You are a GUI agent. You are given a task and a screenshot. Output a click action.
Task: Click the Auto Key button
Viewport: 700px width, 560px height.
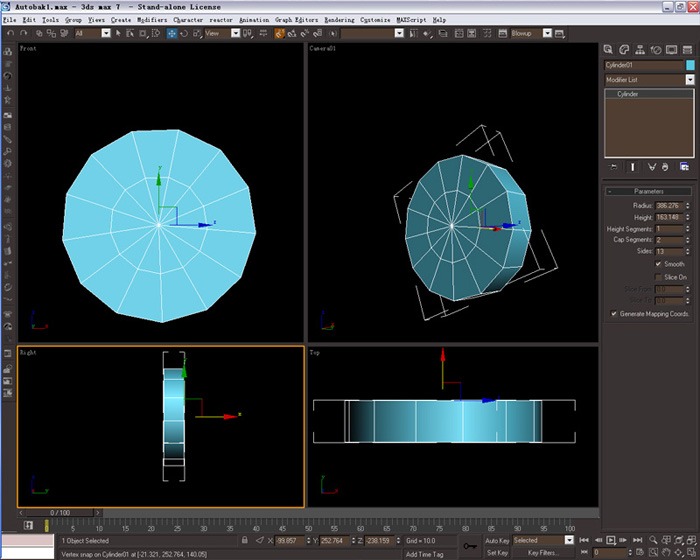tap(497, 540)
